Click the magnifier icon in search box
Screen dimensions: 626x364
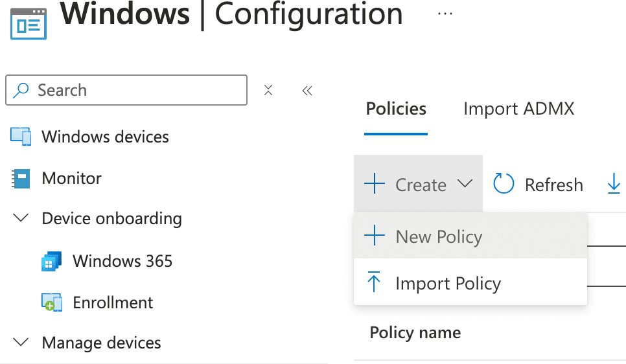(21, 90)
